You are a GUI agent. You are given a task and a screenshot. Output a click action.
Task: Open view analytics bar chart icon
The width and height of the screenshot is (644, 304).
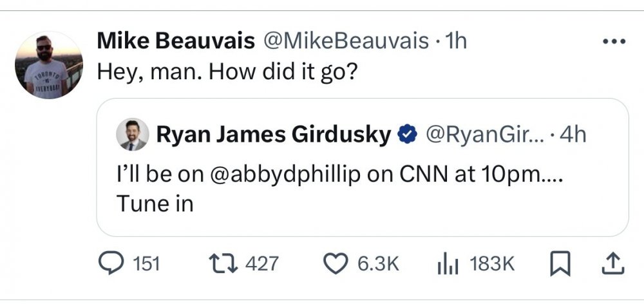[x=446, y=263]
